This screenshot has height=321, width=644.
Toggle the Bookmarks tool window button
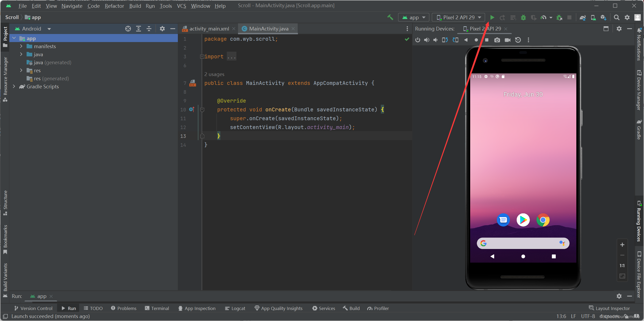[5, 239]
